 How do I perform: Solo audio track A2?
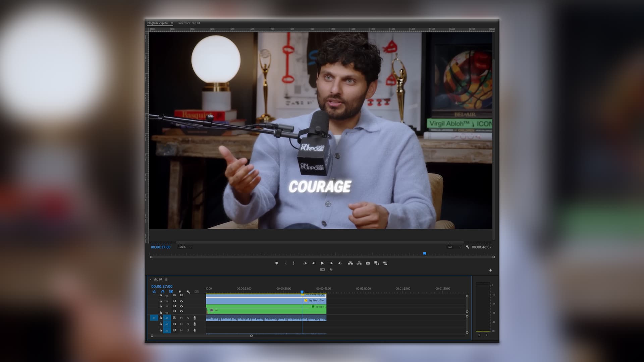pyautogui.click(x=188, y=324)
